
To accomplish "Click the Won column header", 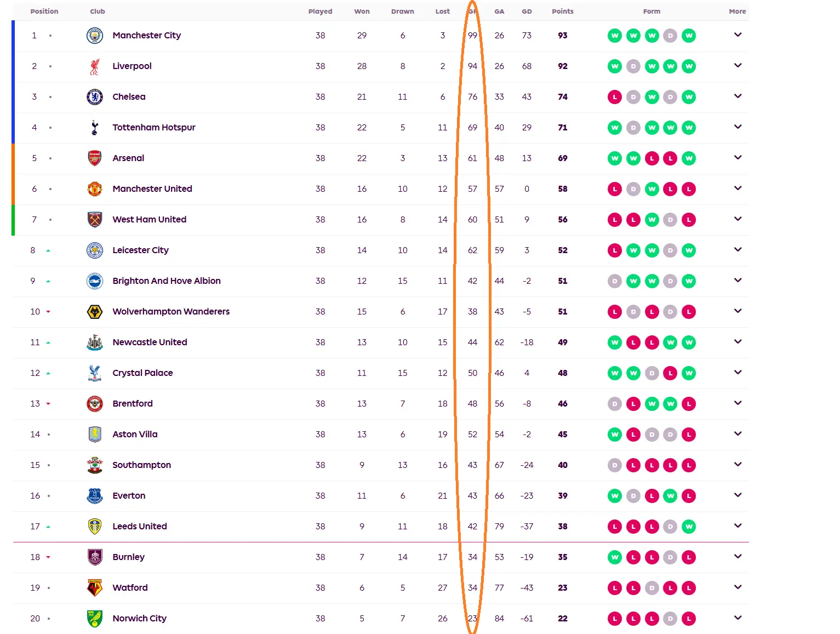I will click(x=362, y=11).
